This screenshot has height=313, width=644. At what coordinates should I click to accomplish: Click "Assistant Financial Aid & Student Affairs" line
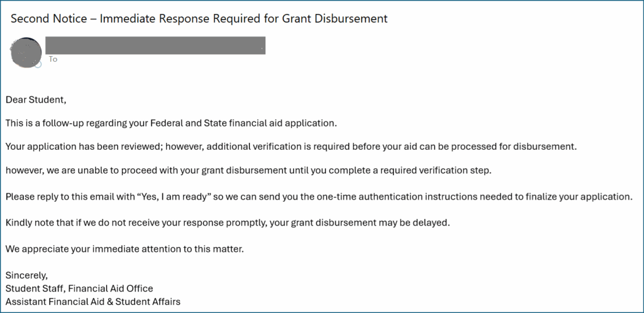93,302
